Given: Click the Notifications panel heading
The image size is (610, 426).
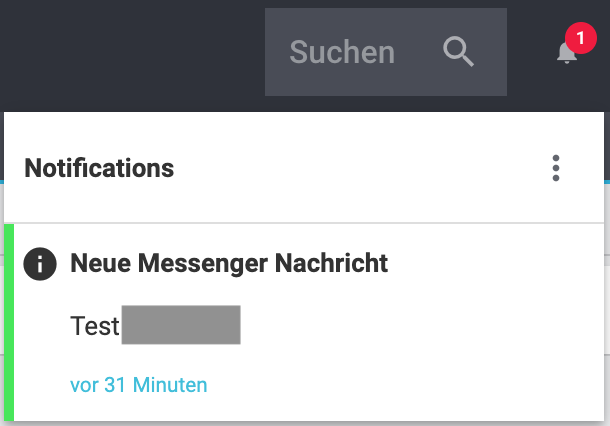Looking at the screenshot, I should tap(99, 168).
